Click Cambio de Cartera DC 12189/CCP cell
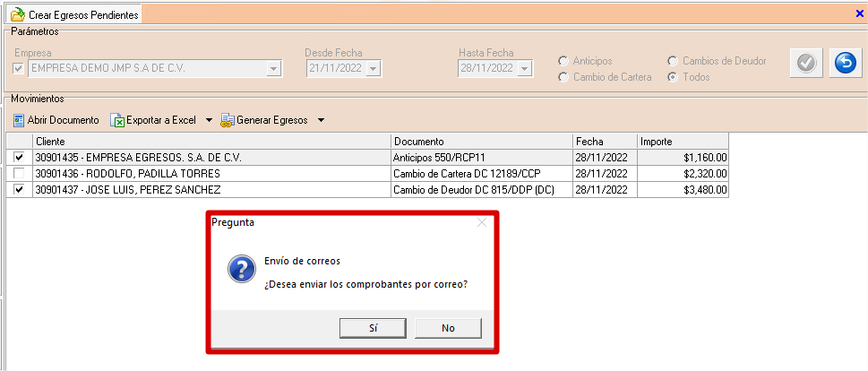 [x=482, y=173]
